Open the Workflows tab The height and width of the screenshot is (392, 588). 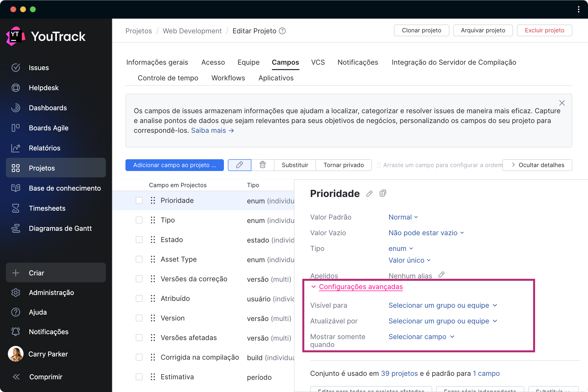pyautogui.click(x=228, y=78)
